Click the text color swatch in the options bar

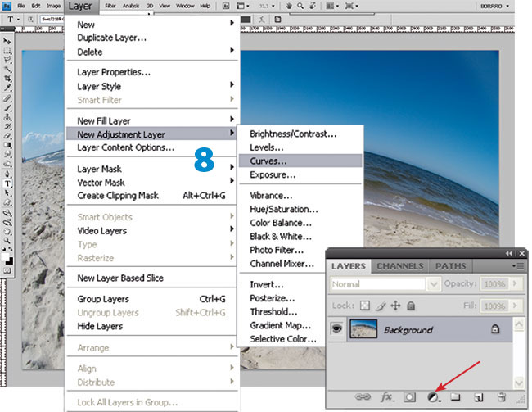click(246, 20)
